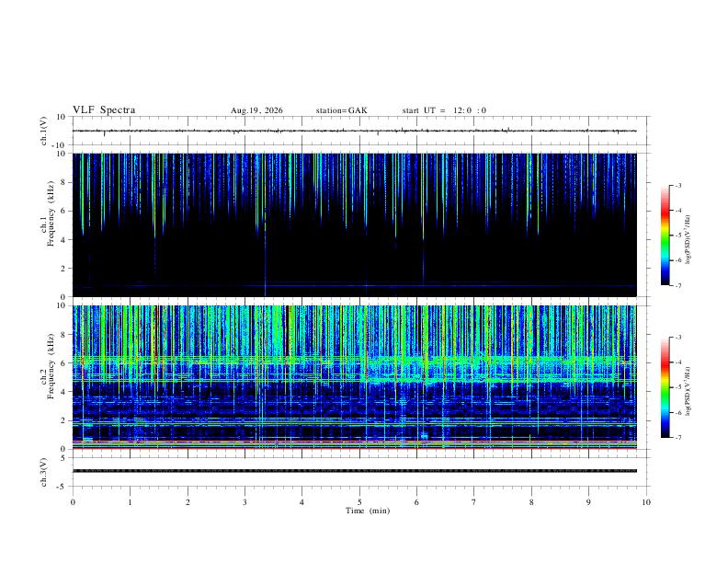The image size is (728, 563).
Task: Click the Time (min) axis label
Action: 368,511
